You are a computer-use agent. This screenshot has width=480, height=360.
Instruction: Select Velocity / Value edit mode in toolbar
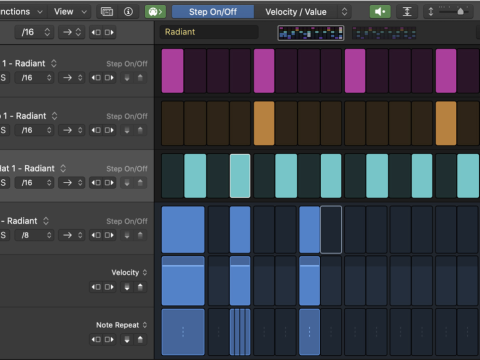(x=296, y=12)
